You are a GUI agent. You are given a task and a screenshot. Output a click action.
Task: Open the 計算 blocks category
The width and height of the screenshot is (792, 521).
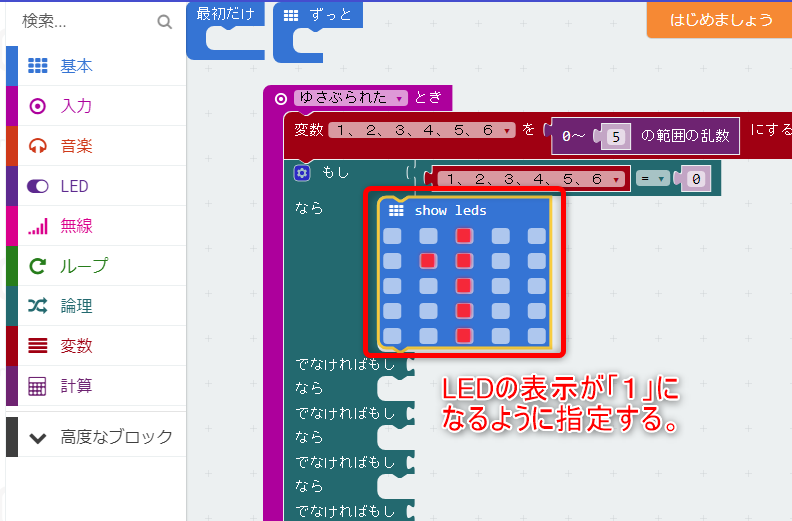pos(96,386)
